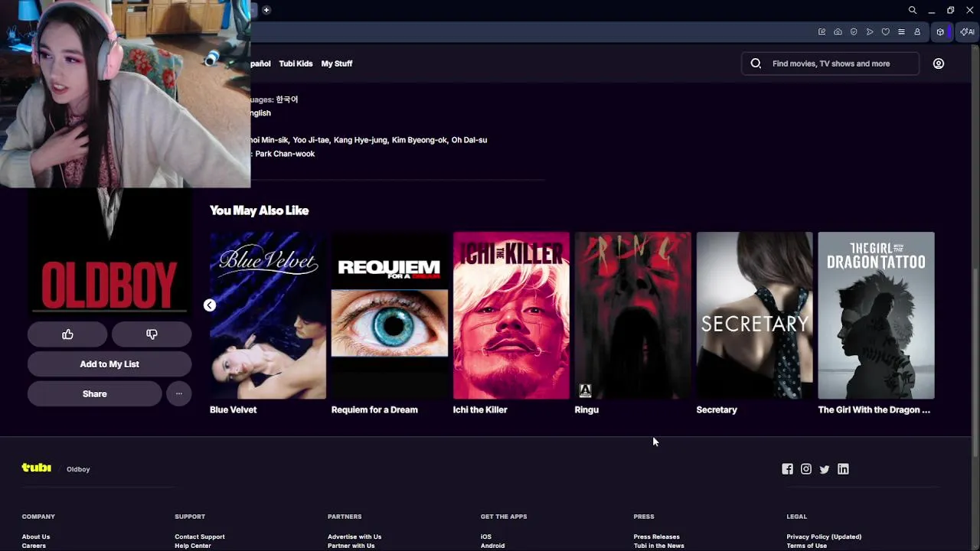This screenshot has height=551, width=980.
Task: Open the About Us footer link
Action: click(35, 536)
